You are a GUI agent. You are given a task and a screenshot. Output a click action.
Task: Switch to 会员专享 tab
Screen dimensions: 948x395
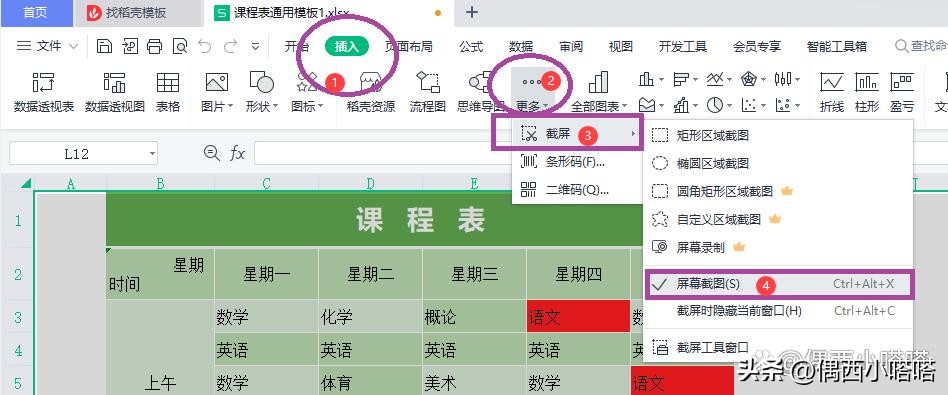tap(757, 47)
